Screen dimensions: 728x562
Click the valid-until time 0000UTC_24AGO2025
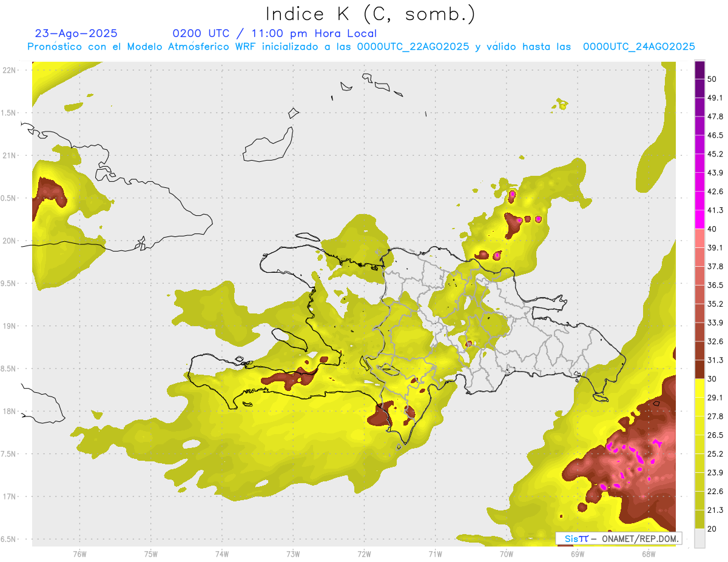[638, 47]
